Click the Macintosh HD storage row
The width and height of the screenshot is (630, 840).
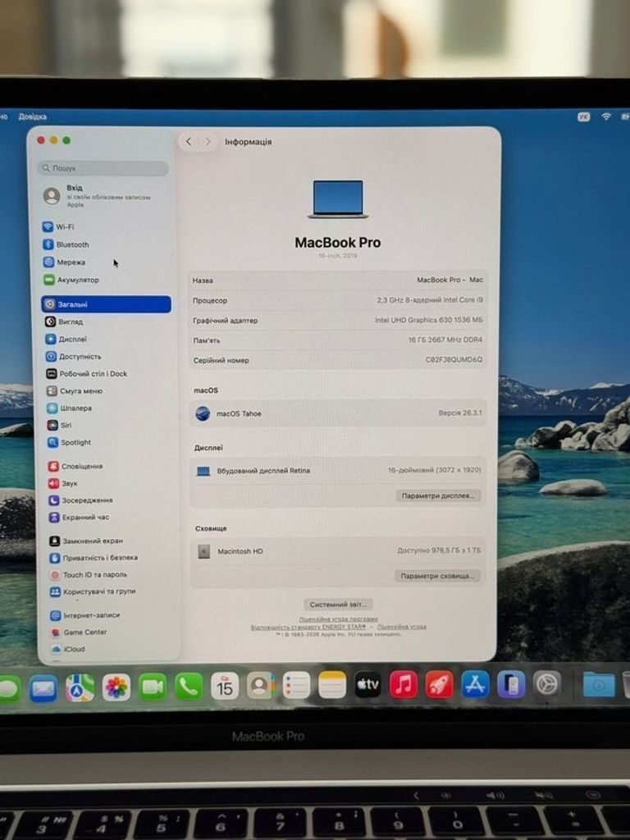[x=338, y=550]
